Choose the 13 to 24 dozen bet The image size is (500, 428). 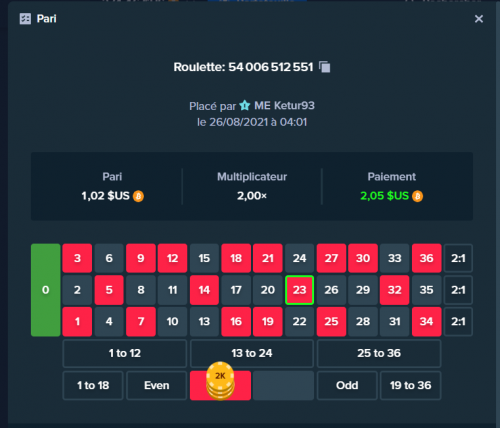(252, 353)
